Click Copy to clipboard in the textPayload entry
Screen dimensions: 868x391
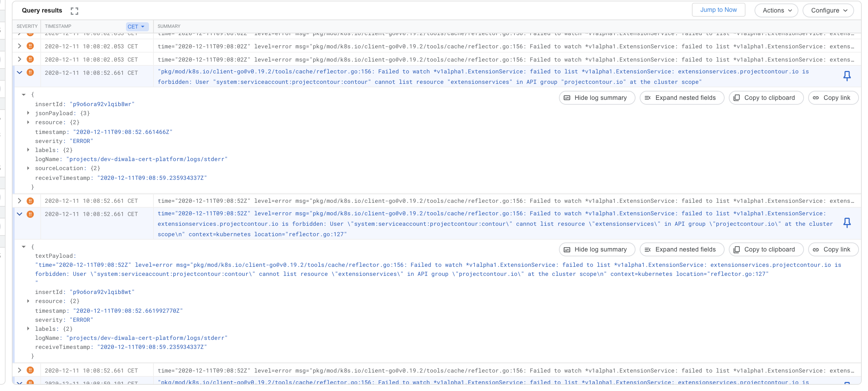point(766,249)
